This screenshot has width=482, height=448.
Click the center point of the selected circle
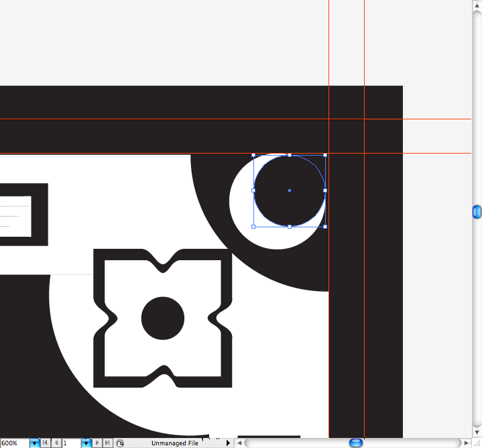click(290, 190)
